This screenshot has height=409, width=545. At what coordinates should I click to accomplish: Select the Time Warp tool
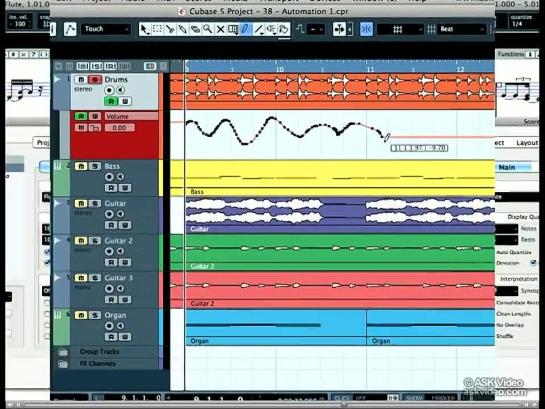[x=233, y=29]
